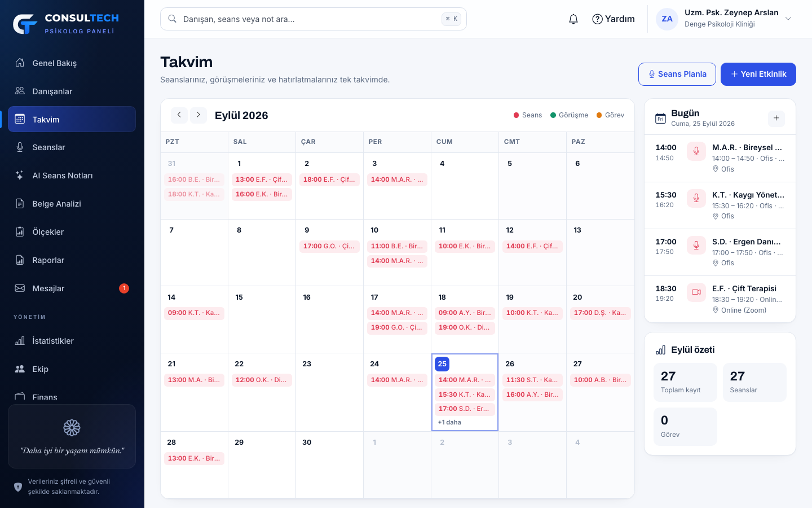Click the Seans Planla button

(x=677, y=74)
